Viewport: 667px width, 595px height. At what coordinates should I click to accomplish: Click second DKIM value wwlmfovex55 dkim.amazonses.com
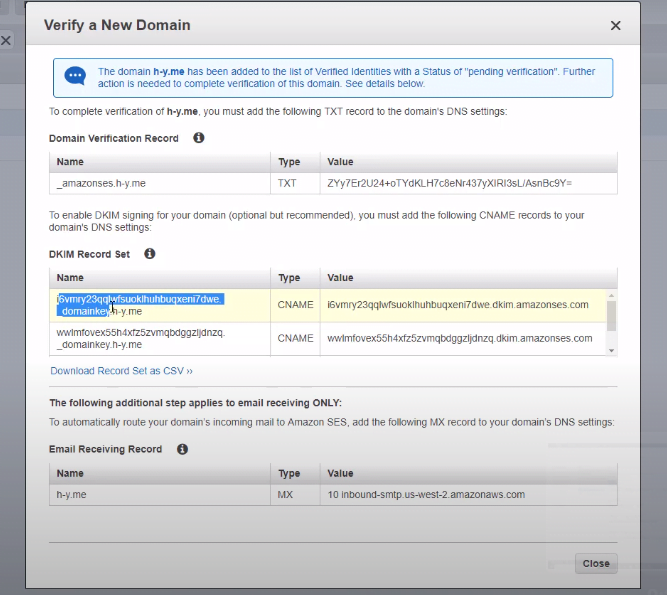click(x=459, y=338)
